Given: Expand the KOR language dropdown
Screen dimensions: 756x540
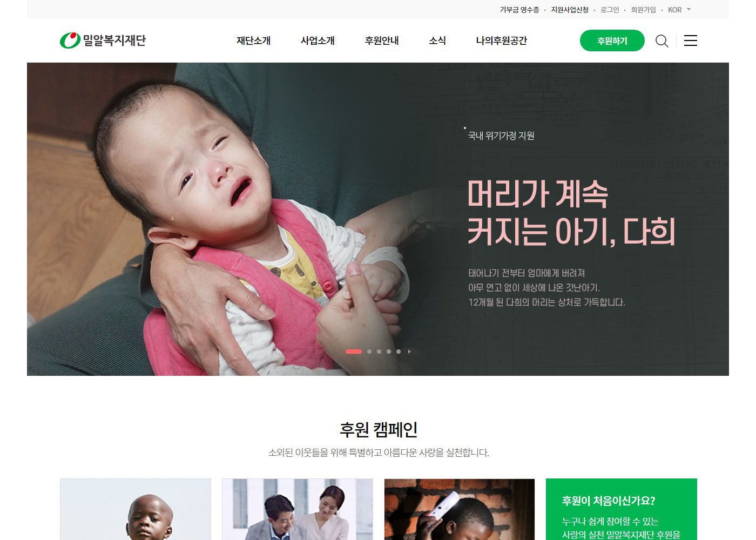Looking at the screenshot, I should point(679,10).
